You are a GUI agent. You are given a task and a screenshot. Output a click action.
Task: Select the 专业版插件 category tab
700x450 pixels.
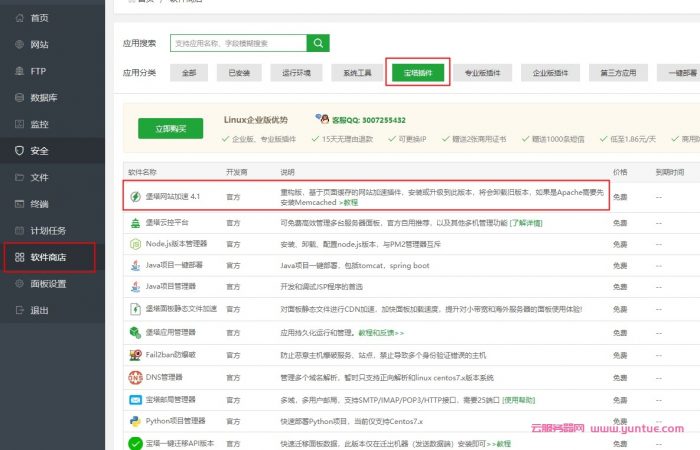coord(482,73)
